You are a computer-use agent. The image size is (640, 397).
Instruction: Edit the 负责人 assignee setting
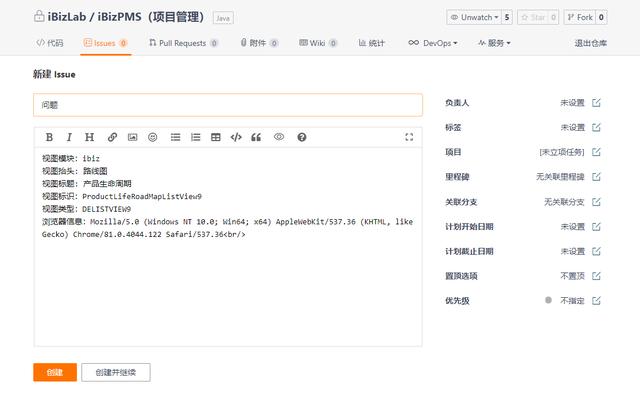596,102
